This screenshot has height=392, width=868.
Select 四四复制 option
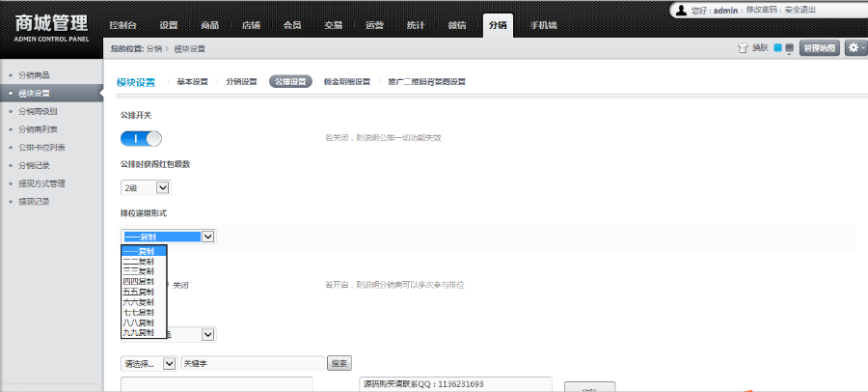click(144, 282)
